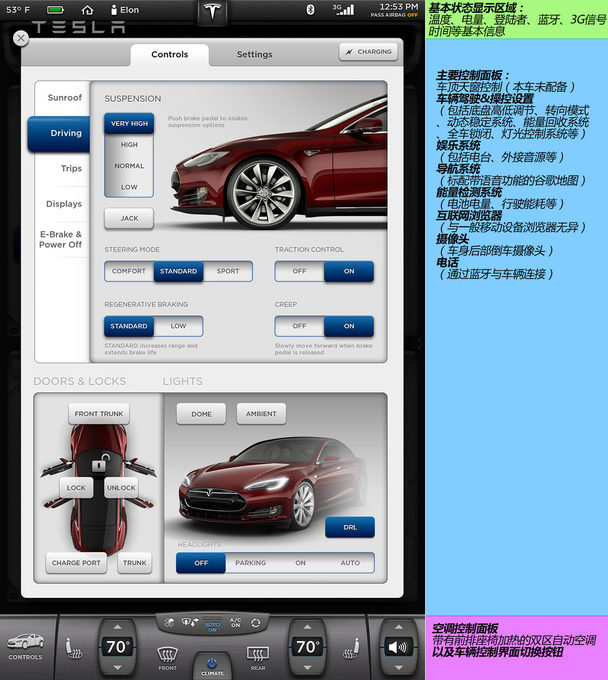
Task: Turn traction control On
Action: pyautogui.click(x=349, y=271)
